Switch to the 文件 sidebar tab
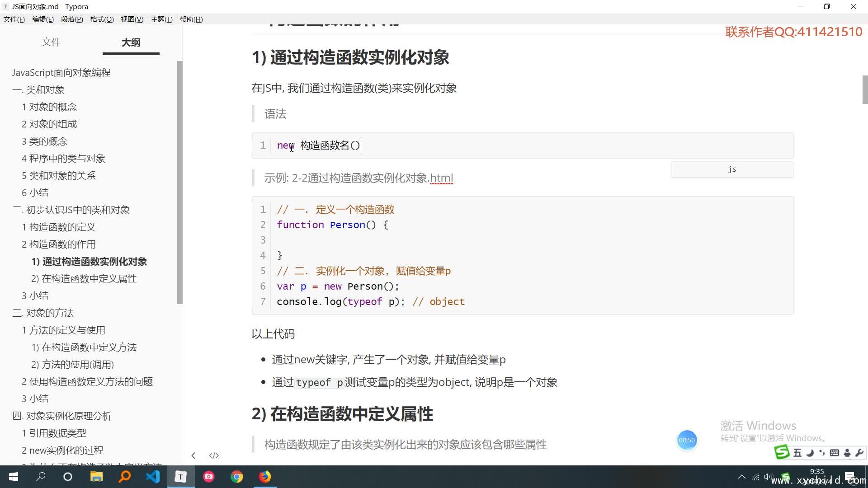Image resolution: width=868 pixels, height=488 pixels. 51,42
